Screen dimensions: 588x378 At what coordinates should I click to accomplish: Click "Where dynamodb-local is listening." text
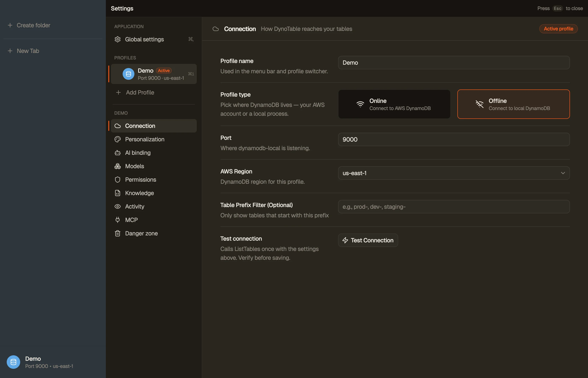point(265,148)
